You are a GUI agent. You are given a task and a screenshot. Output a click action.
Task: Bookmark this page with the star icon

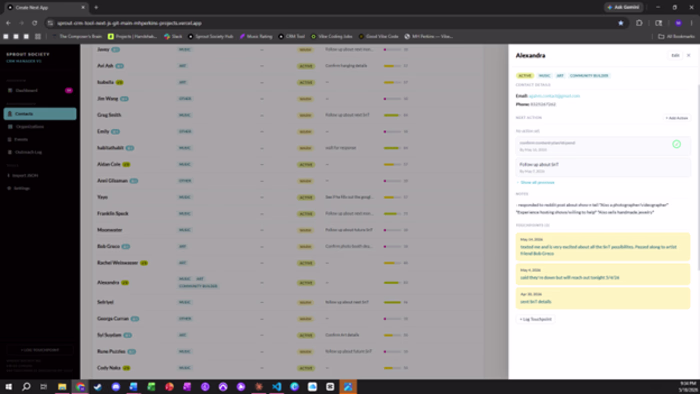[x=621, y=23]
